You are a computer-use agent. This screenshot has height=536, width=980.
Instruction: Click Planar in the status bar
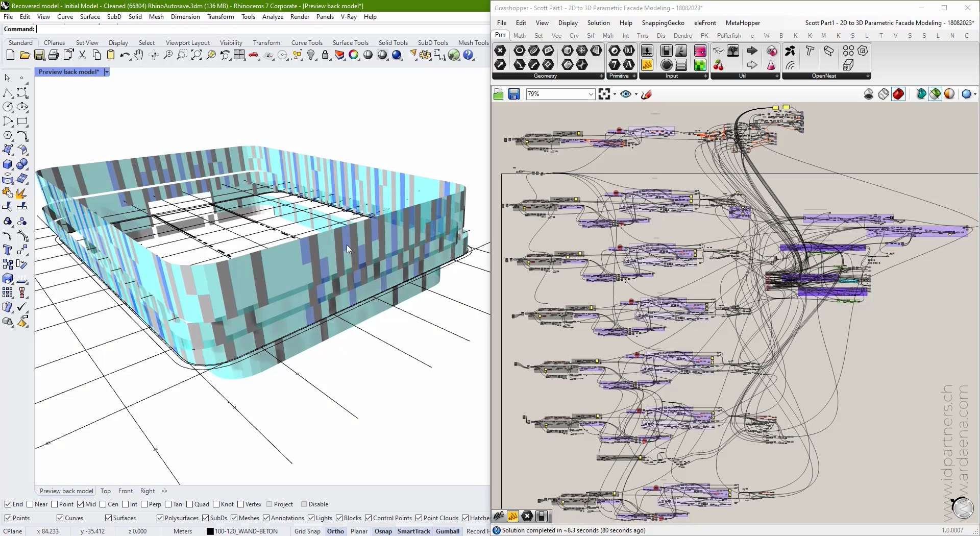tap(359, 531)
